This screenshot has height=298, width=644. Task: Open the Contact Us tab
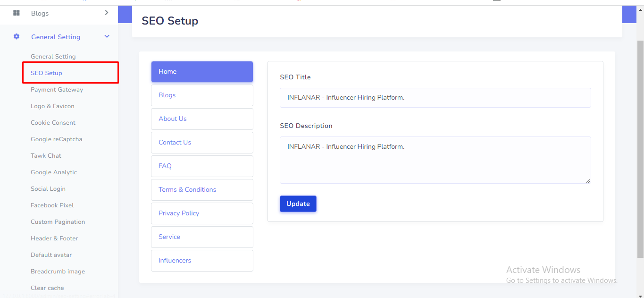click(x=202, y=143)
